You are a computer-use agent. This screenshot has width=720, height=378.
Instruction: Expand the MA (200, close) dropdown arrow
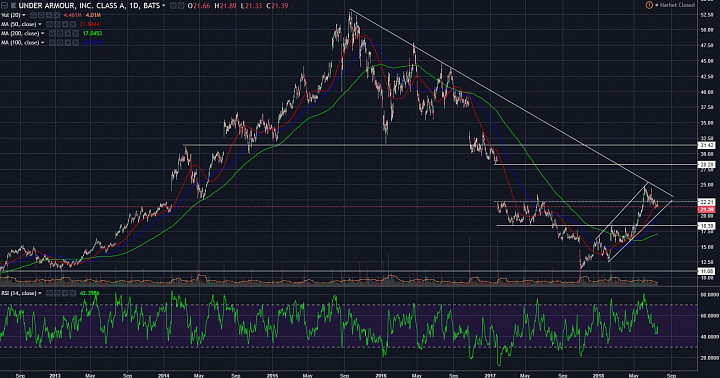click(43, 34)
